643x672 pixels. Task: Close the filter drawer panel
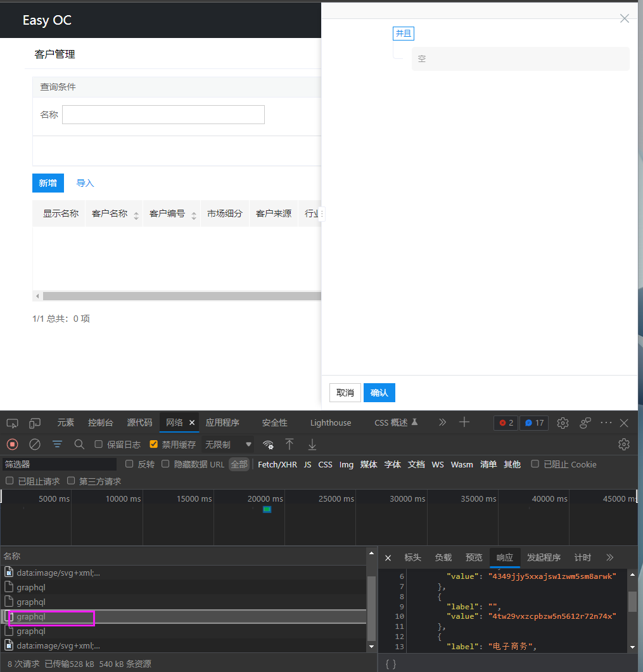pos(625,18)
